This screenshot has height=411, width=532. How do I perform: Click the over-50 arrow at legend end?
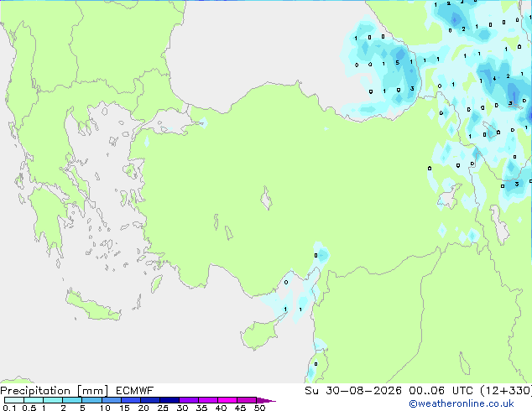[266, 400]
